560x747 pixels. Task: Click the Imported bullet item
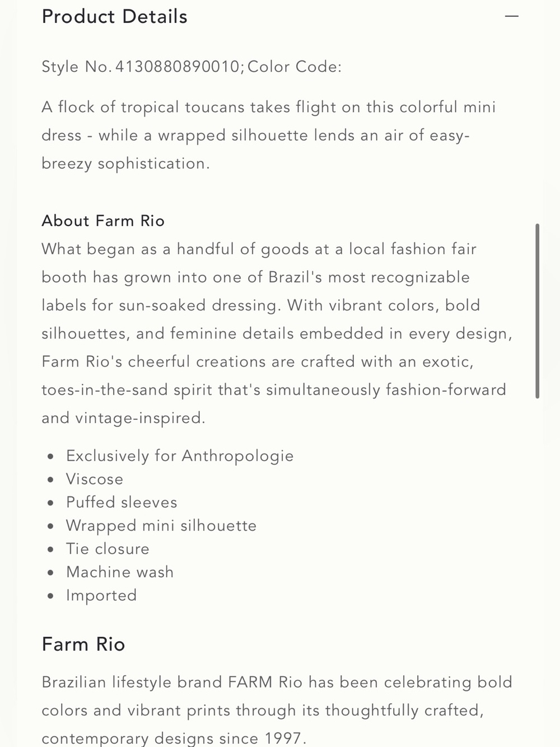[x=101, y=596]
